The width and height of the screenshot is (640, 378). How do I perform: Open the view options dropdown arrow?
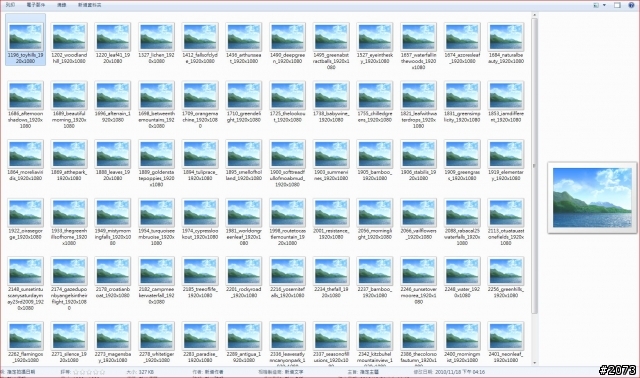click(x=604, y=5)
